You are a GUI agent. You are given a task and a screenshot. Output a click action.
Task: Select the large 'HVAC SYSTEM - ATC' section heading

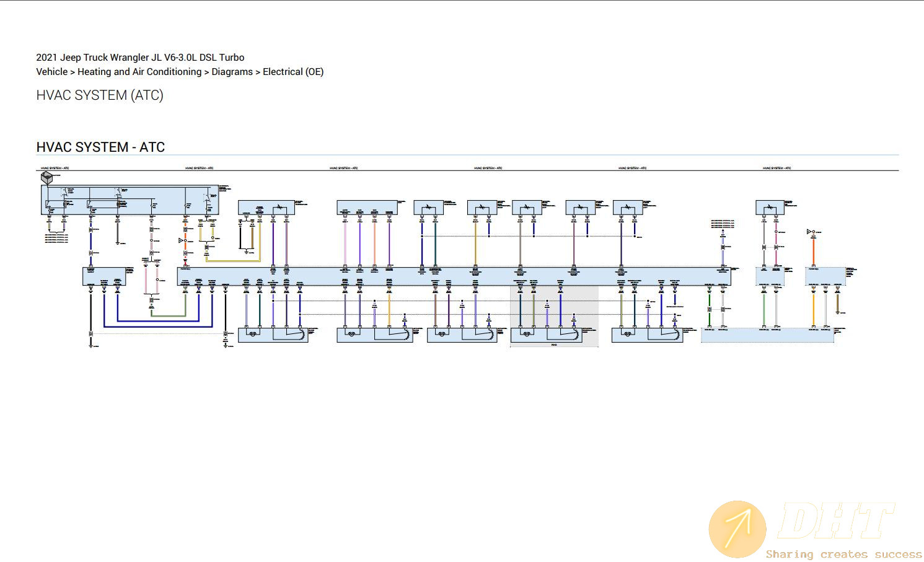(100, 147)
